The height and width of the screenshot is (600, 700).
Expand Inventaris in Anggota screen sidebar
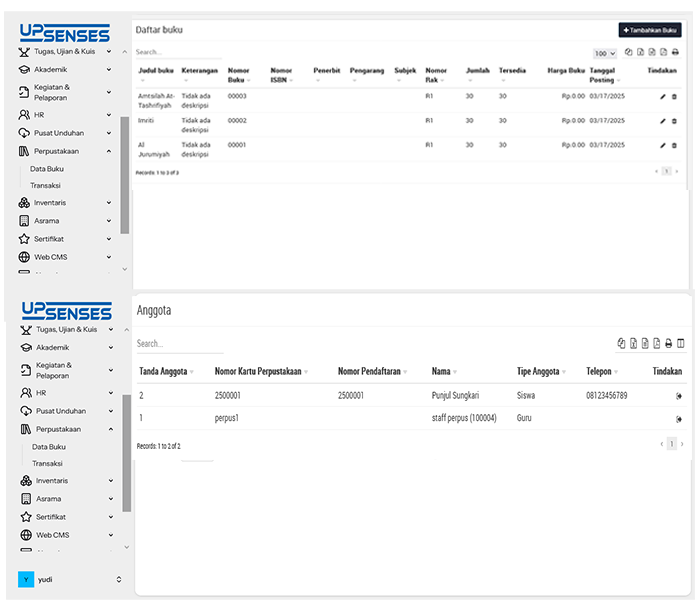[x=111, y=481]
